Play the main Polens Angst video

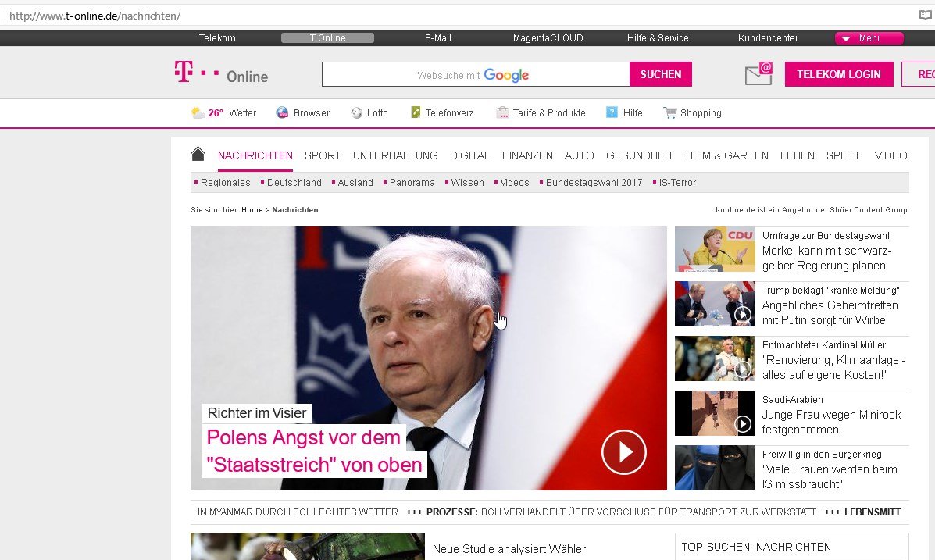click(623, 451)
